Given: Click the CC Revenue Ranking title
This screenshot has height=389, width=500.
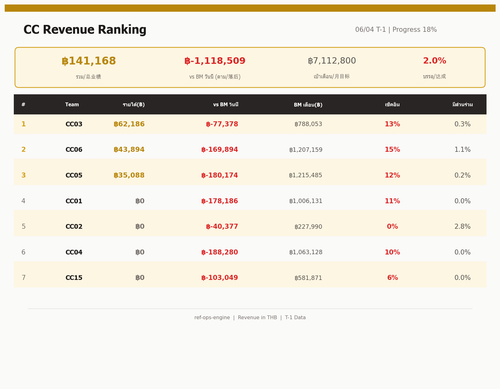Looking at the screenshot, I should pyautogui.click(x=85, y=29).
